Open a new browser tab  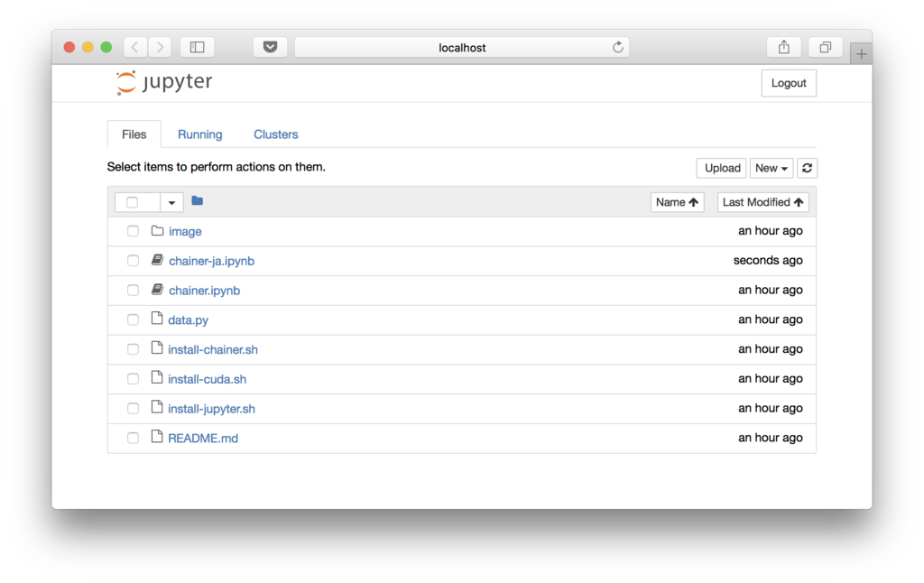(861, 54)
